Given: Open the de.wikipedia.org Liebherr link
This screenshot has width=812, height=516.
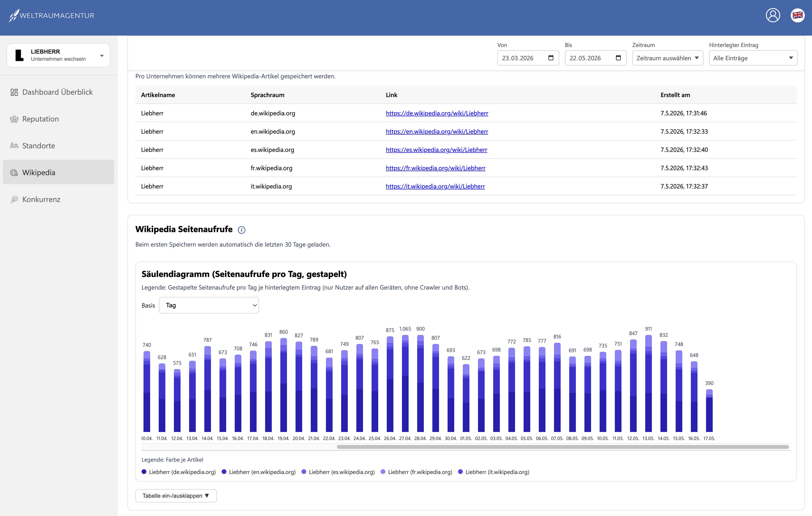Looking at the screenshot, I should (x=437, y=113).
